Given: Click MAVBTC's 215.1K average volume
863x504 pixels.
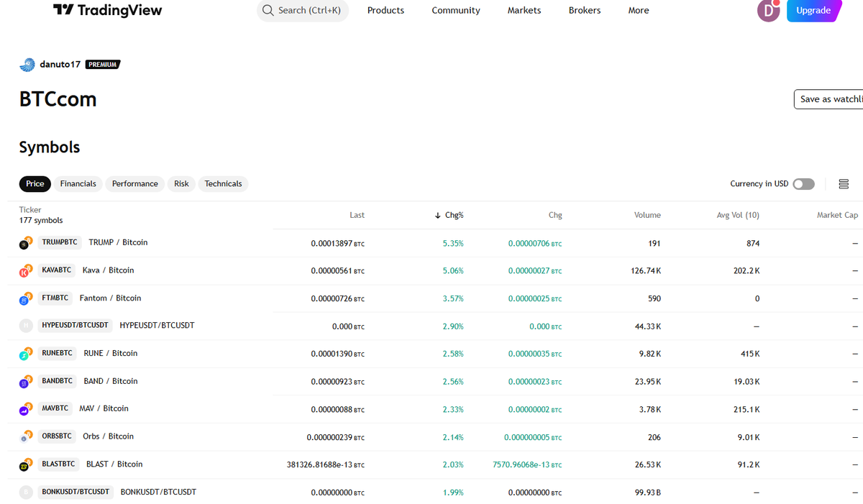Looking at the screenshot, I should pos(746,410).
